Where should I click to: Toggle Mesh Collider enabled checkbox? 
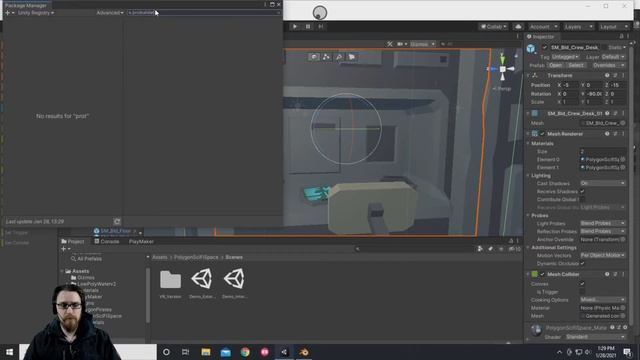pyautogui.click(x=542, y=274)
